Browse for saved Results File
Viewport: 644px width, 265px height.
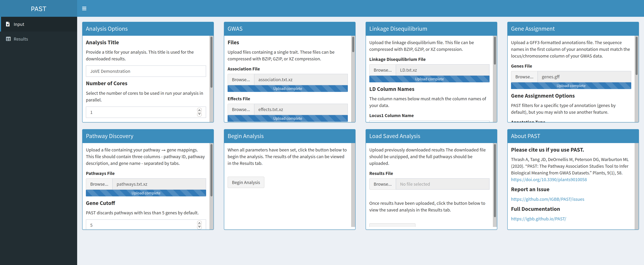(x=383, y=184)
